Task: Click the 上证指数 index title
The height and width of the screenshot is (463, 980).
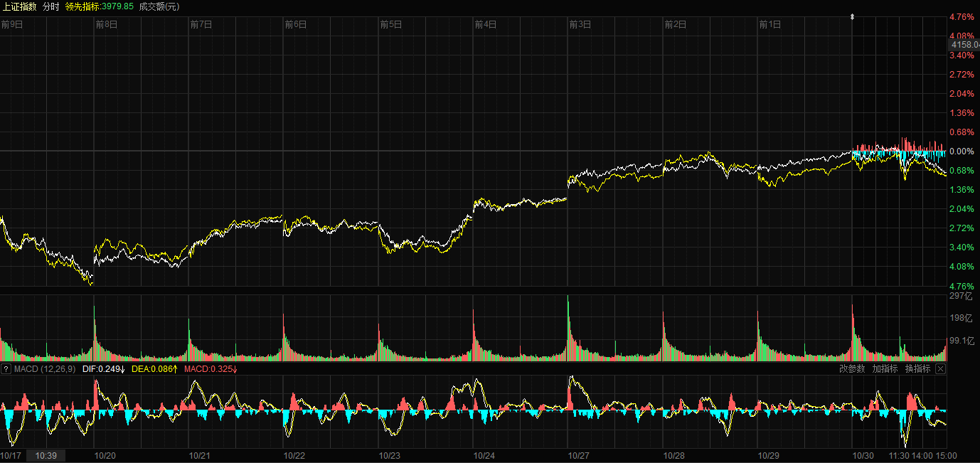Action: tap(19, 6)
